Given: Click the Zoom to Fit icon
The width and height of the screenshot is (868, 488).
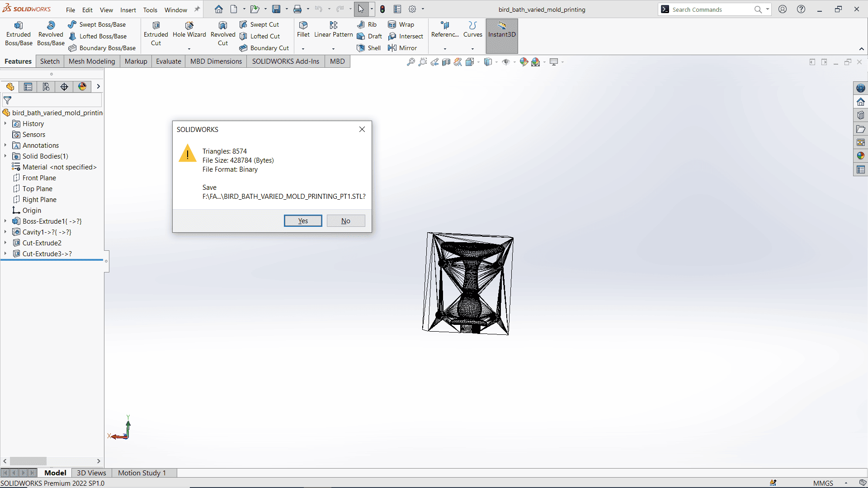Looking at the screenshot, I should click(410, 62).
